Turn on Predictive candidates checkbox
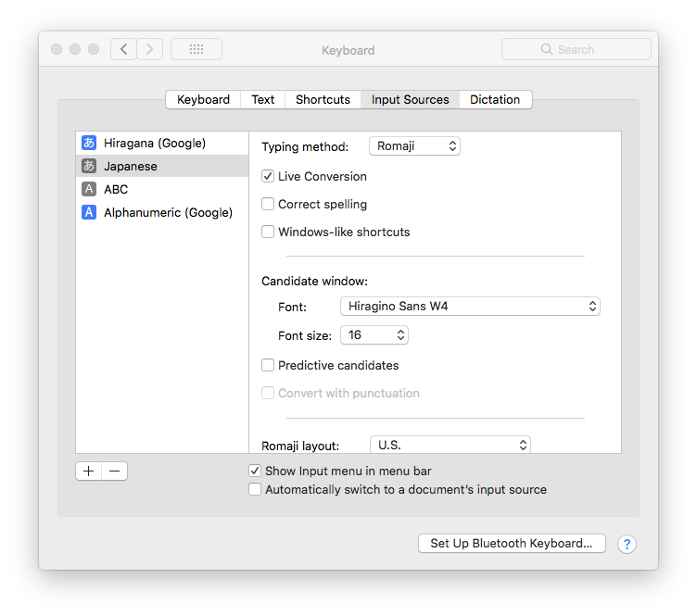Viewport: 697px width, 616px height. click(268, 365)
